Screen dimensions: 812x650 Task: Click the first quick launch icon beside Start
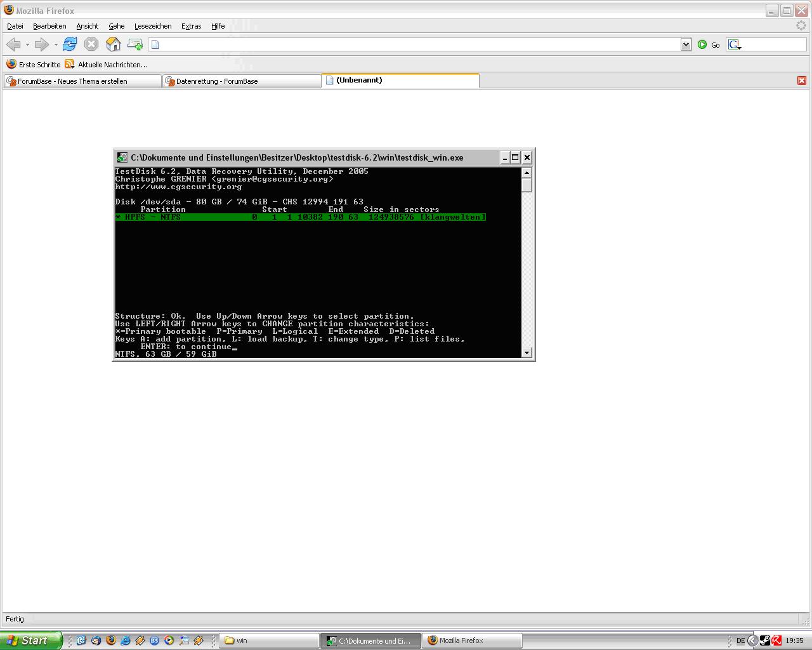pyautogui.click(x=82, y=640)
